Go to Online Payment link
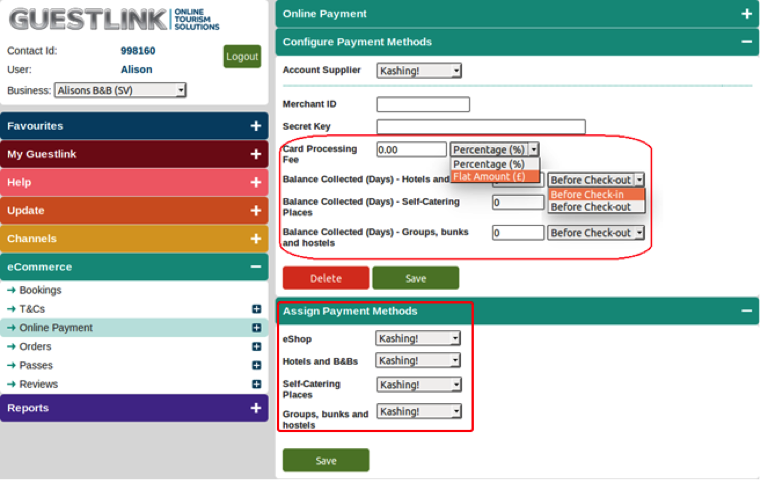 tap(56, 328)
